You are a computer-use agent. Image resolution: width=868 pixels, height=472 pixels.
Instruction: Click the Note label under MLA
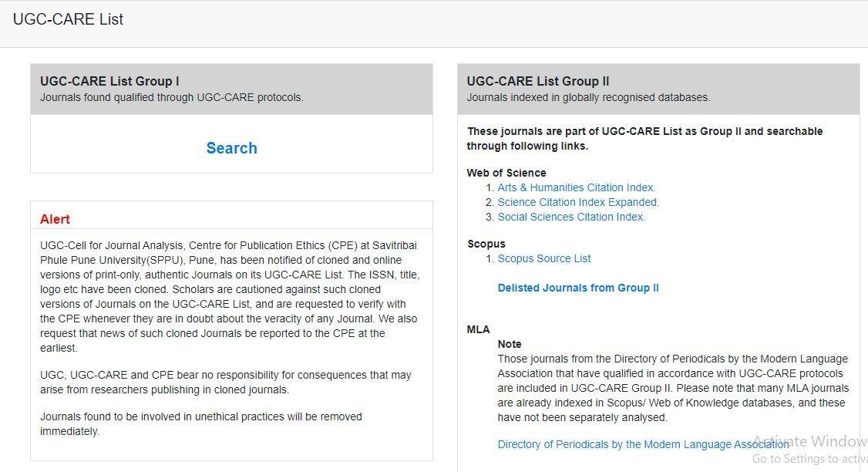pos(510,344)
